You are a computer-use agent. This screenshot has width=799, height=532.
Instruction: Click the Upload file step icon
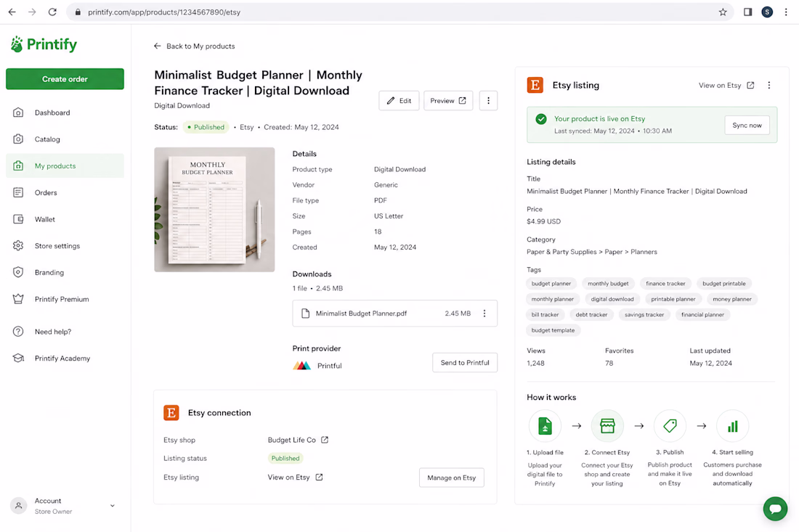coord(545,425)
